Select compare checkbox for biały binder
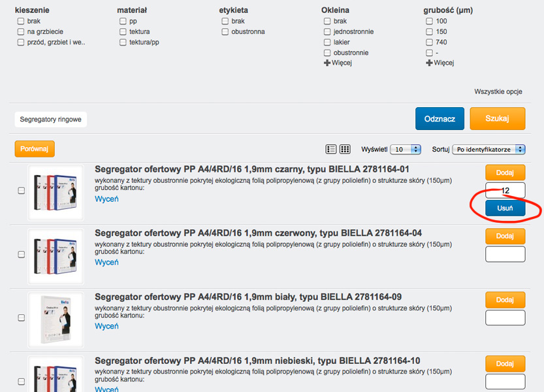 pos(21,318)
